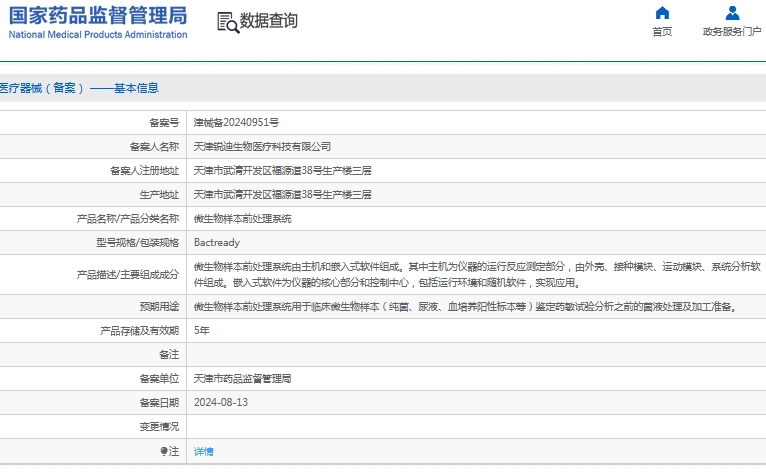Select the intended use text in 预期用途 row

click(465, 307)
